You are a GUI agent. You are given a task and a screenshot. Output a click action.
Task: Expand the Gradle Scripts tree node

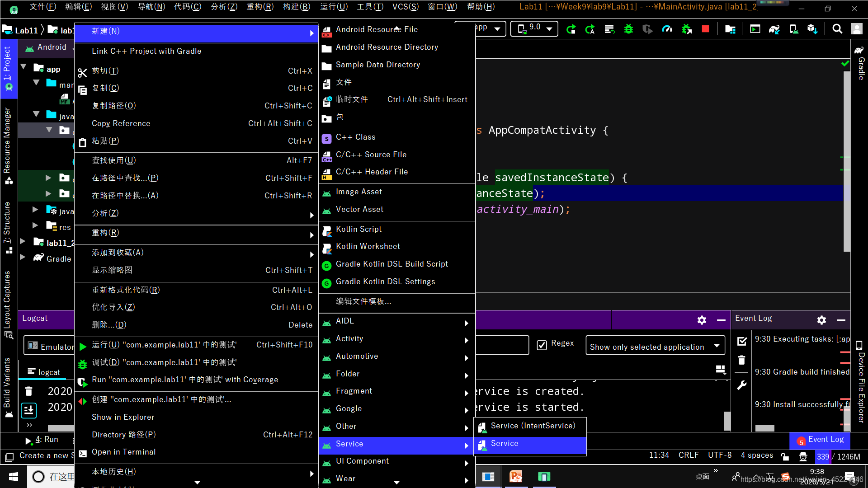pos(23,258)
